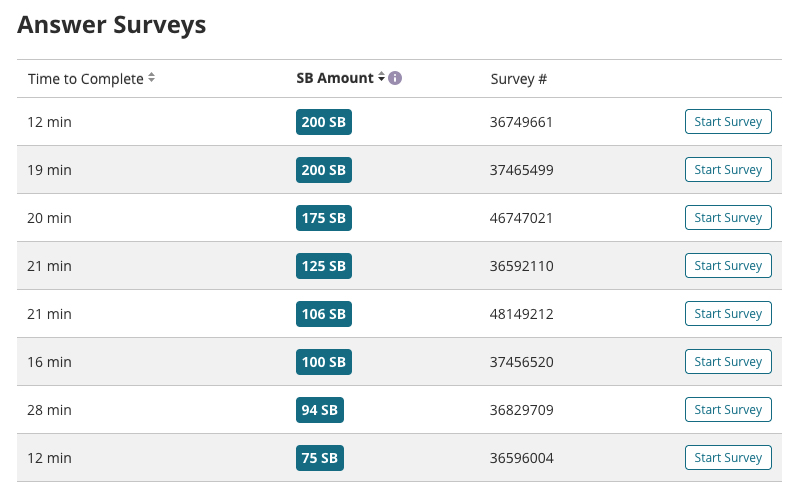Click the Survey # column header
Image resolution: width=789 pixels, height=482 pixels.
click(518, 79)
